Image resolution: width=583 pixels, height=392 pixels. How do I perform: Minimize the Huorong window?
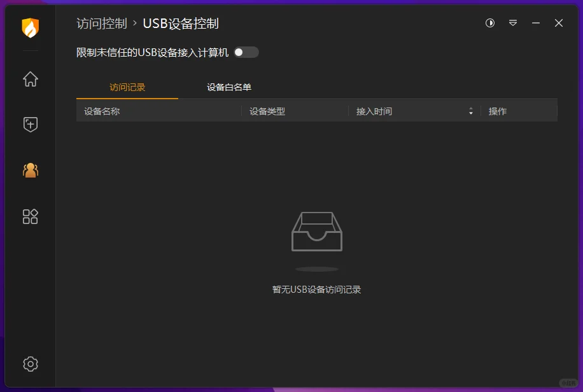[x=535, y=23]
